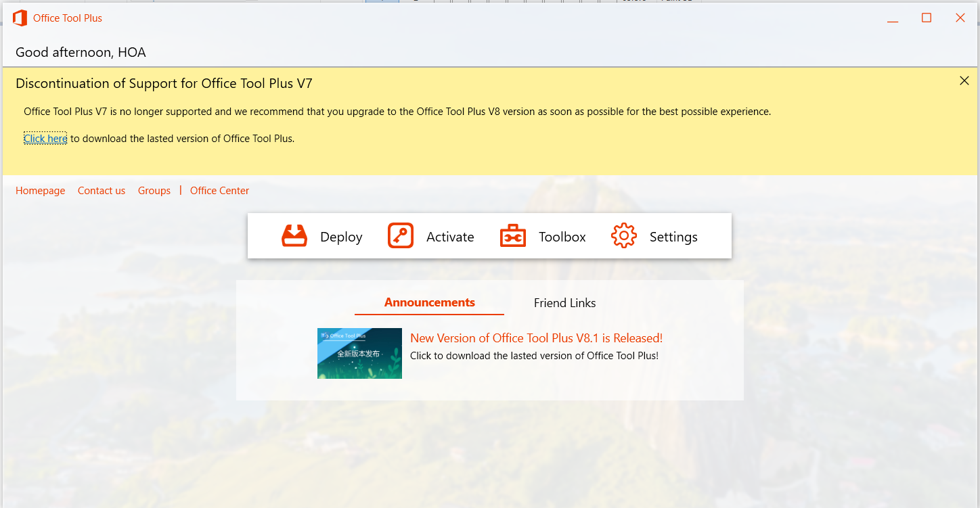The width and height of the screenshot is (980, 508).
Task: Click the 'Good afternoon, HOA' greeting
Action: (81, 52)
